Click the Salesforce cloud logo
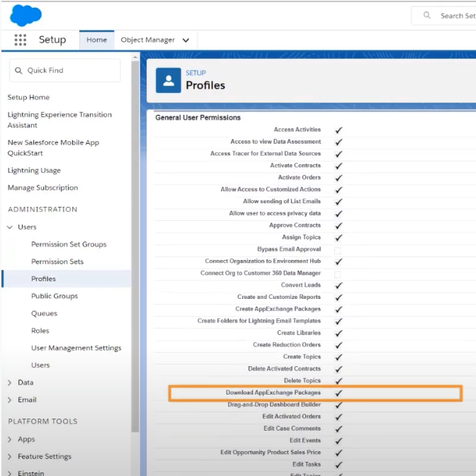 [25, 15]
